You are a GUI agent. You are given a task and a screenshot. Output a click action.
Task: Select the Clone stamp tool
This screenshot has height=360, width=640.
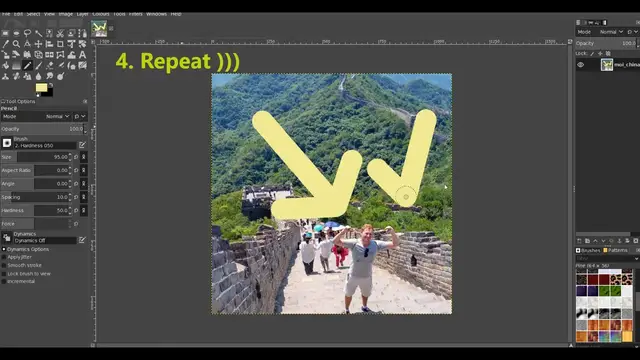click(x=5, y=76)
